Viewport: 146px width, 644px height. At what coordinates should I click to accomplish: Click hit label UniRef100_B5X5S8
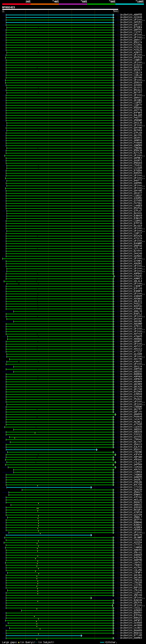click(131, 58)
